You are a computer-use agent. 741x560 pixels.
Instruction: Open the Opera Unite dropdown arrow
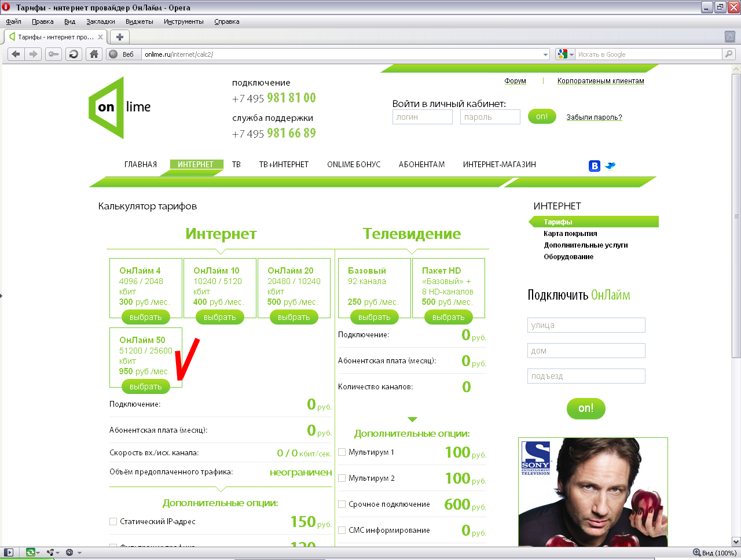[58, 553]
